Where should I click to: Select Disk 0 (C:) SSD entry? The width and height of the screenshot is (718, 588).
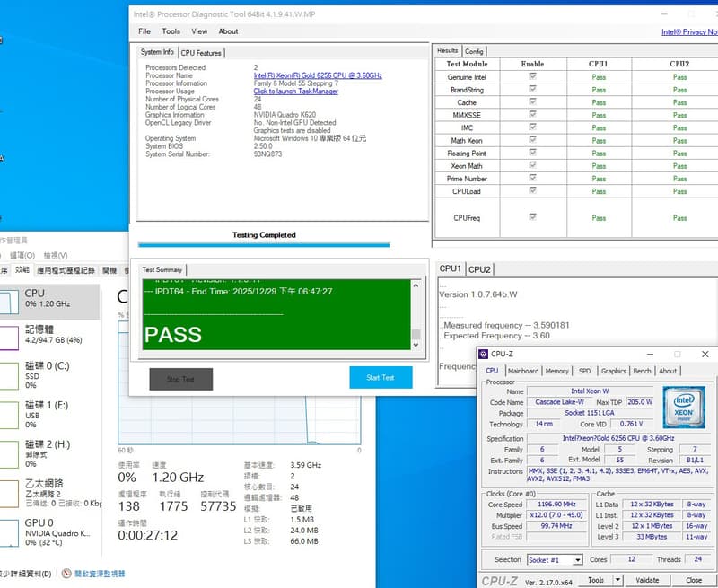[x=50, y=375]
